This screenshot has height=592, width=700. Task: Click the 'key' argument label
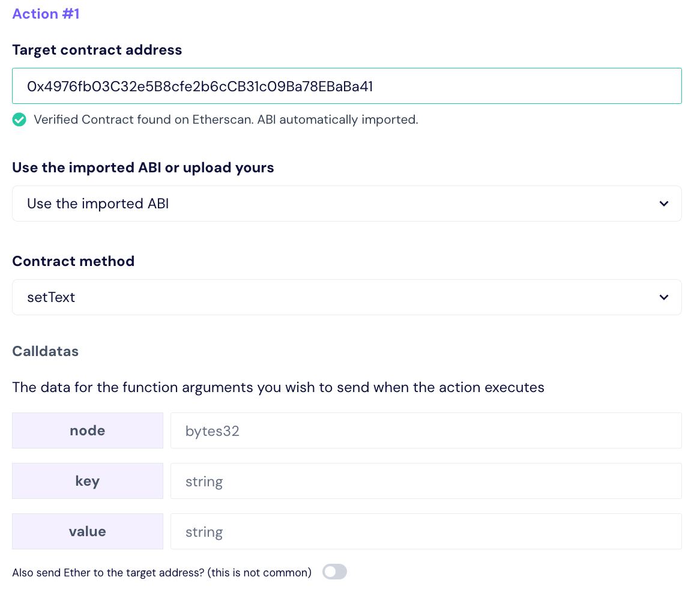(88, 481)
